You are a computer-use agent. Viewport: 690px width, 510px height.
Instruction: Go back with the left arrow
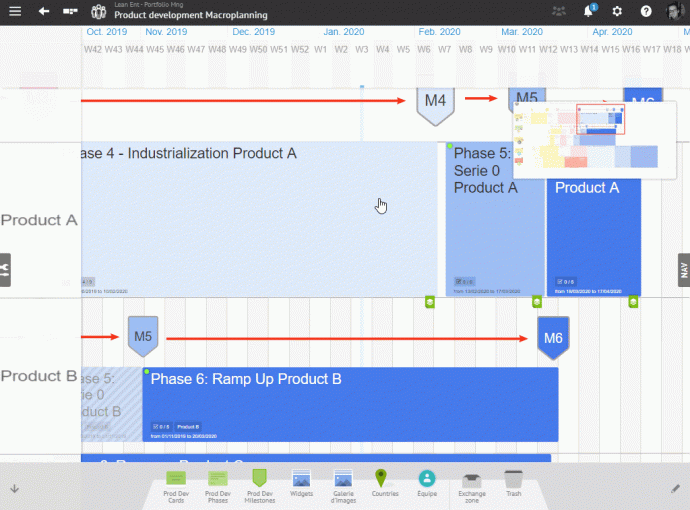44,11
